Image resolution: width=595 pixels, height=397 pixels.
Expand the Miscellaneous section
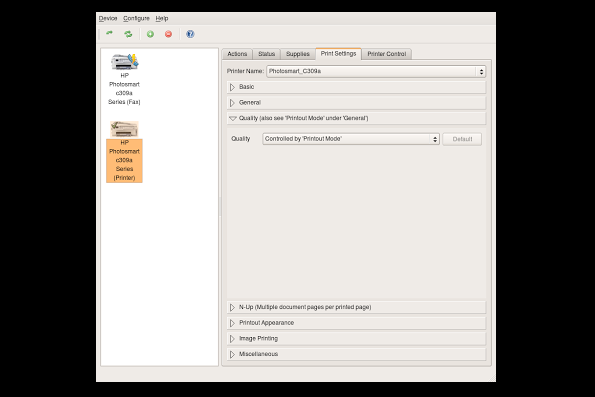(356, 354)
